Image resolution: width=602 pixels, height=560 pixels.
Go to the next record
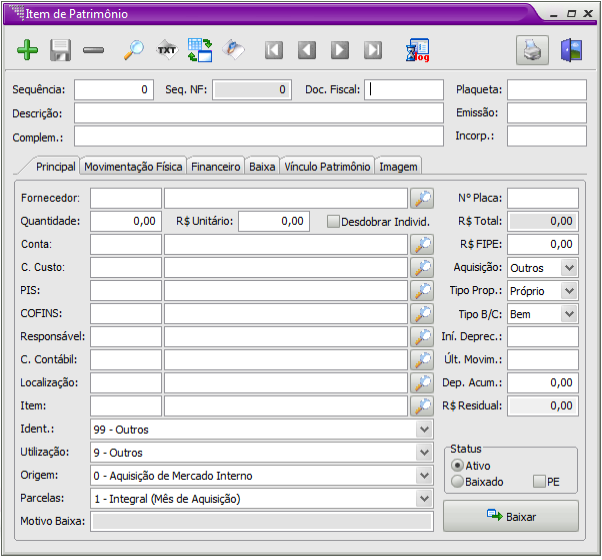[x=340, y=50]
